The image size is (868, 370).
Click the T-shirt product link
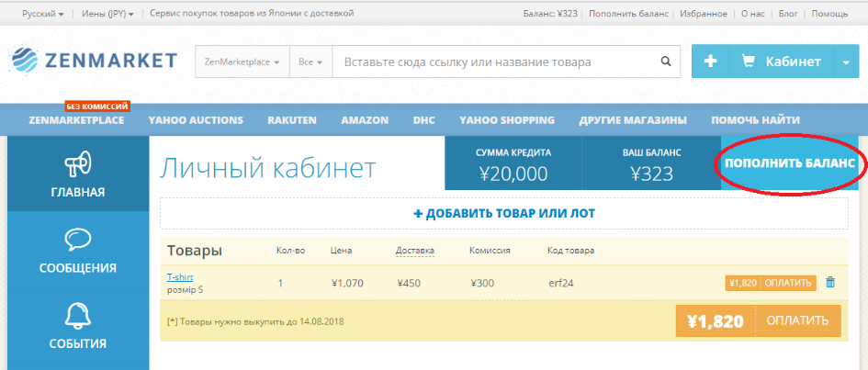click(180, 277)
